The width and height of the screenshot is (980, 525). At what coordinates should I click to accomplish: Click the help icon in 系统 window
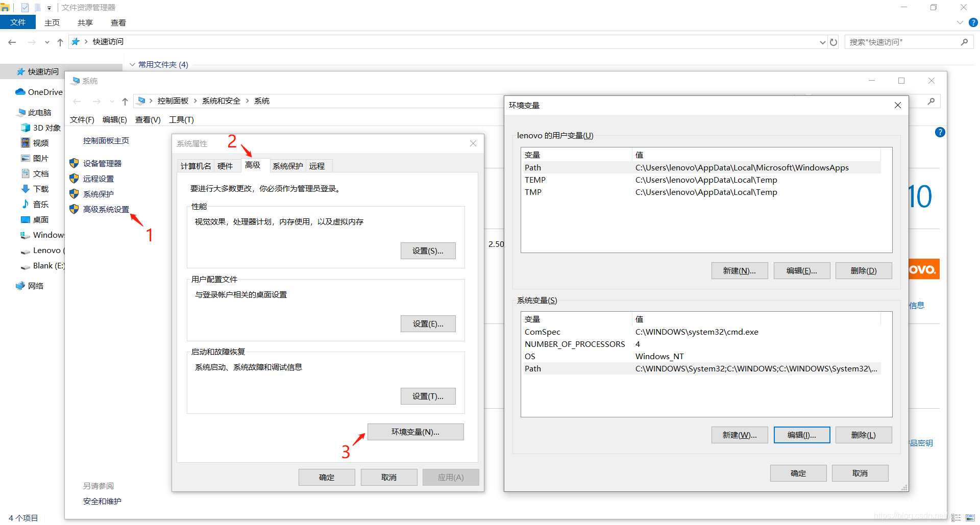(x=940, y=133)
